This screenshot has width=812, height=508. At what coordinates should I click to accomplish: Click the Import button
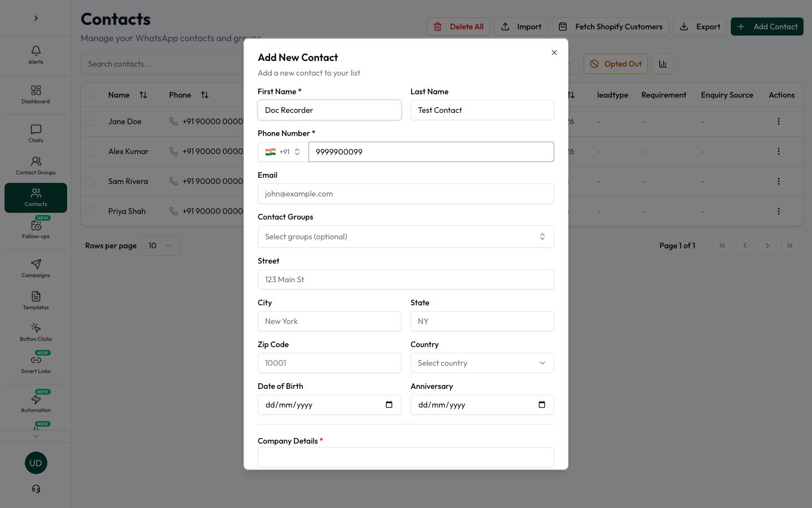click(521, 27)
